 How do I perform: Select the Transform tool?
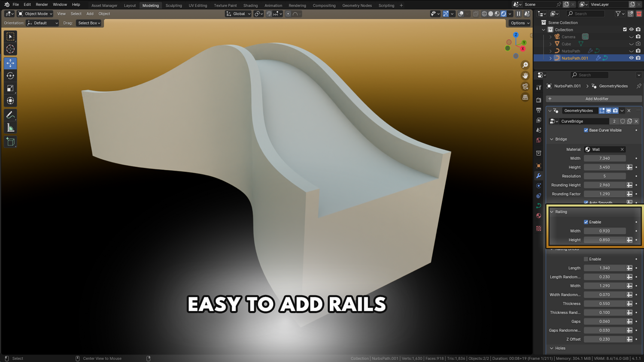click(10, 101)
